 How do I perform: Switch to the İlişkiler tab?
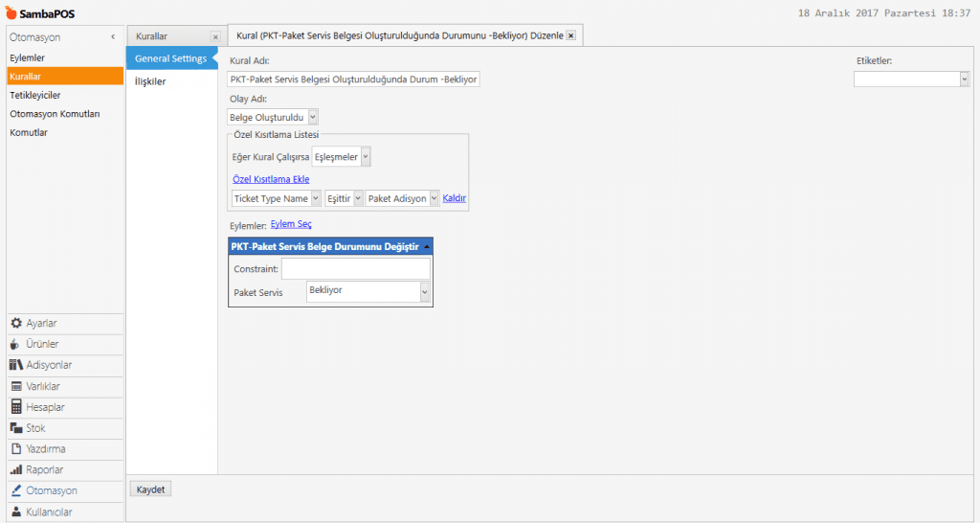tap(151, 81)
